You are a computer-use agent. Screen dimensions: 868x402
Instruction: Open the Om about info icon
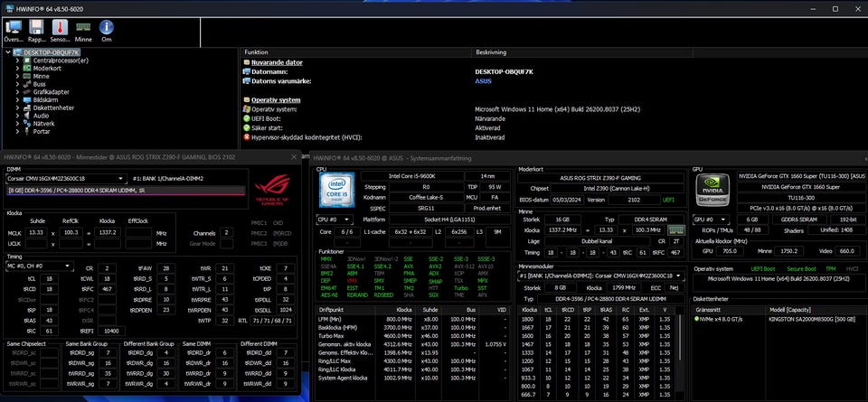[107, 31]
